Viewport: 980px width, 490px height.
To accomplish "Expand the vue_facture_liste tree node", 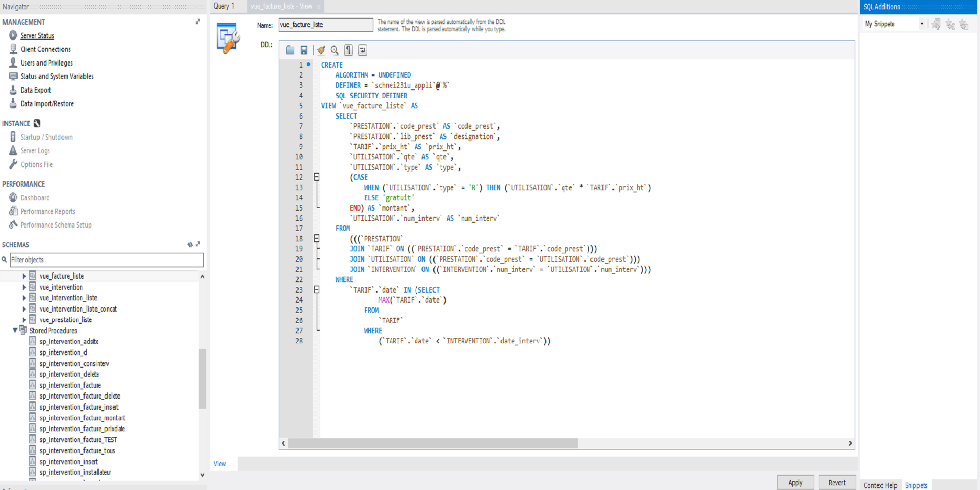I will pos(24,276).
